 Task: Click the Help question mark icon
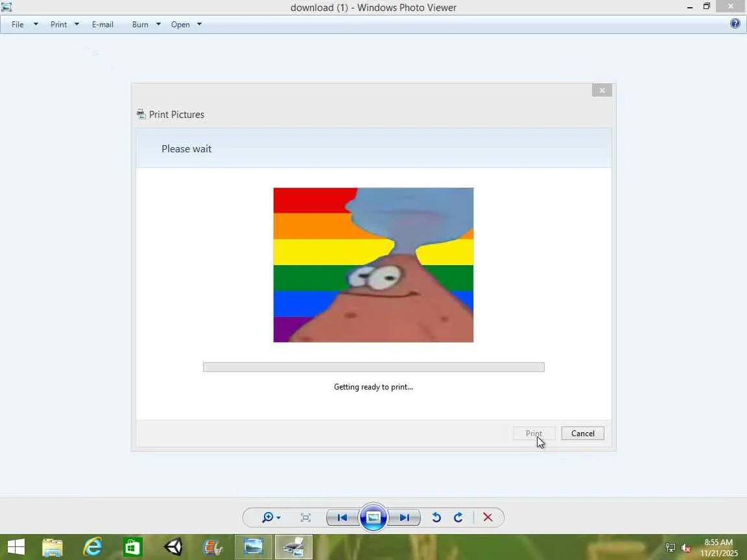tap(735, 23)
